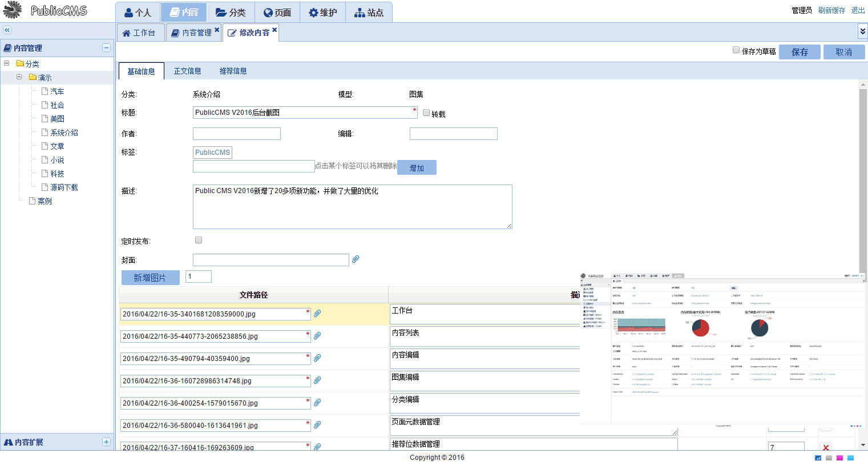
Task: Click into the 描述 textarea
Action: [x=353, y=207]
